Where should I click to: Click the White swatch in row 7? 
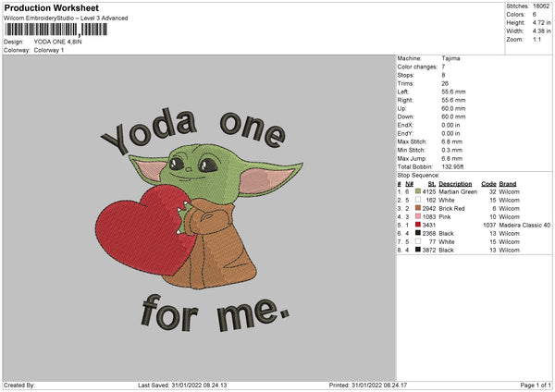coord(418,241)
